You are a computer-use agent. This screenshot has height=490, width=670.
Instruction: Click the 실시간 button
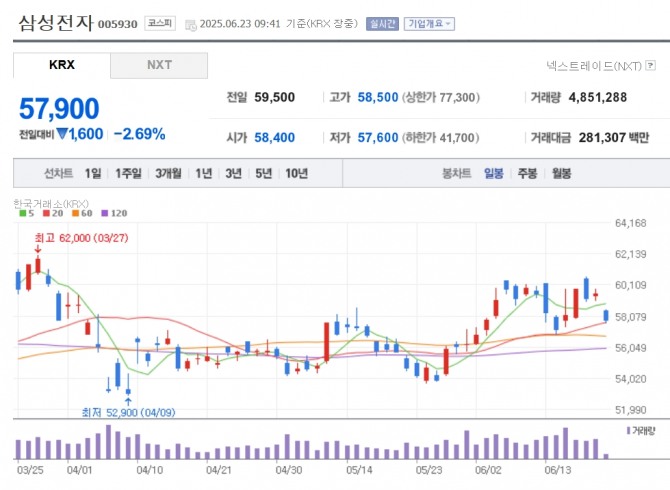point(382,23)
